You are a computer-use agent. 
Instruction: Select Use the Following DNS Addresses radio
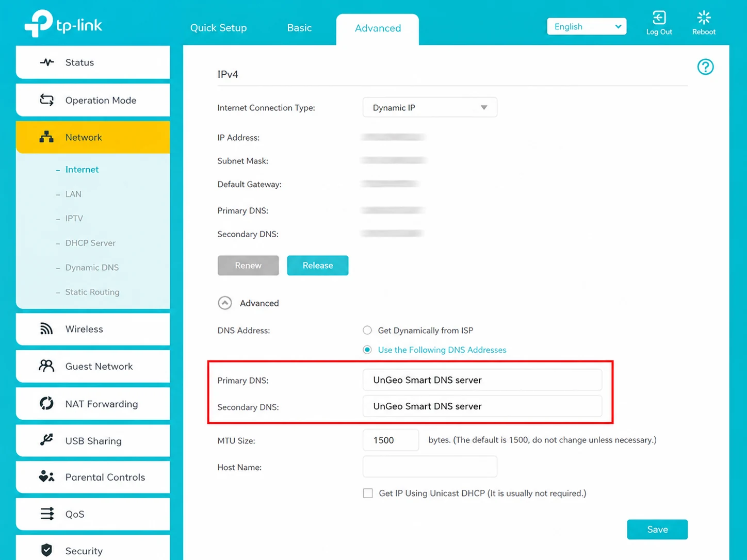[x=367, y=350]
